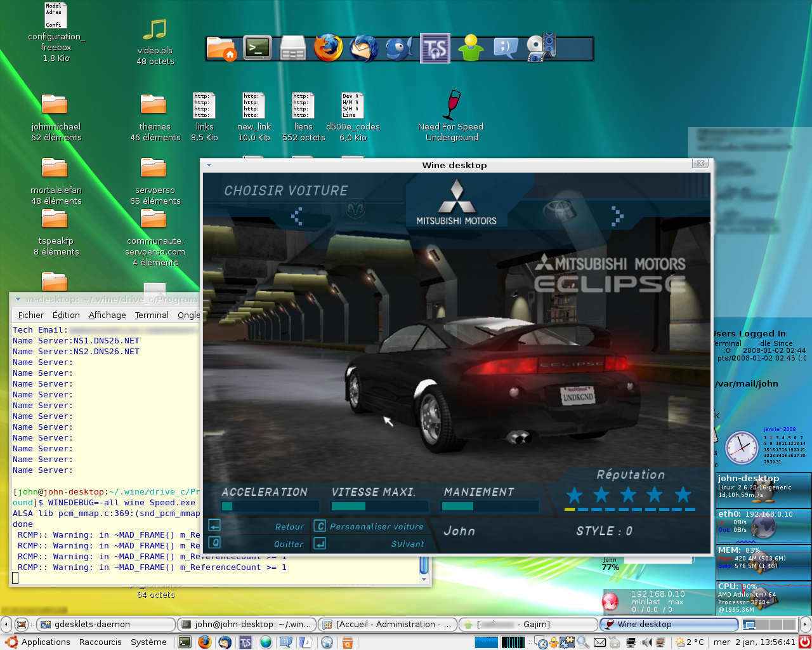Open the home folder dock icon
Screen dimensions: 812x650
[221, 48]
